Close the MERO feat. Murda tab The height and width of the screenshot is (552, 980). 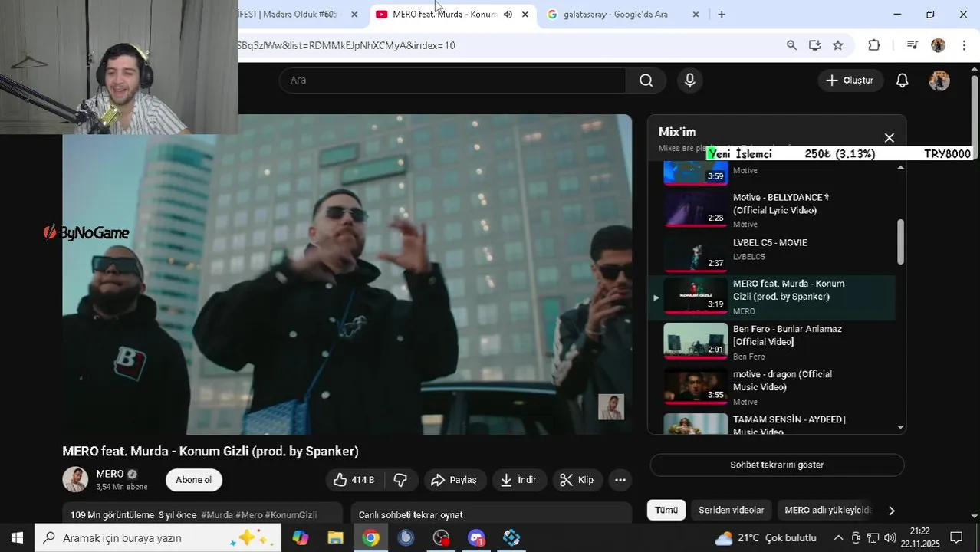point(525,15)
